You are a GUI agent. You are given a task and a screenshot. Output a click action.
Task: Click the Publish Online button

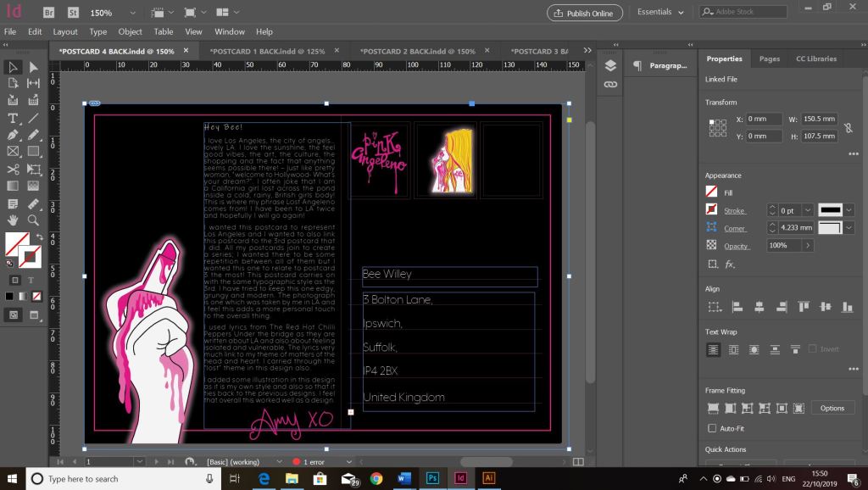point(585,13)
